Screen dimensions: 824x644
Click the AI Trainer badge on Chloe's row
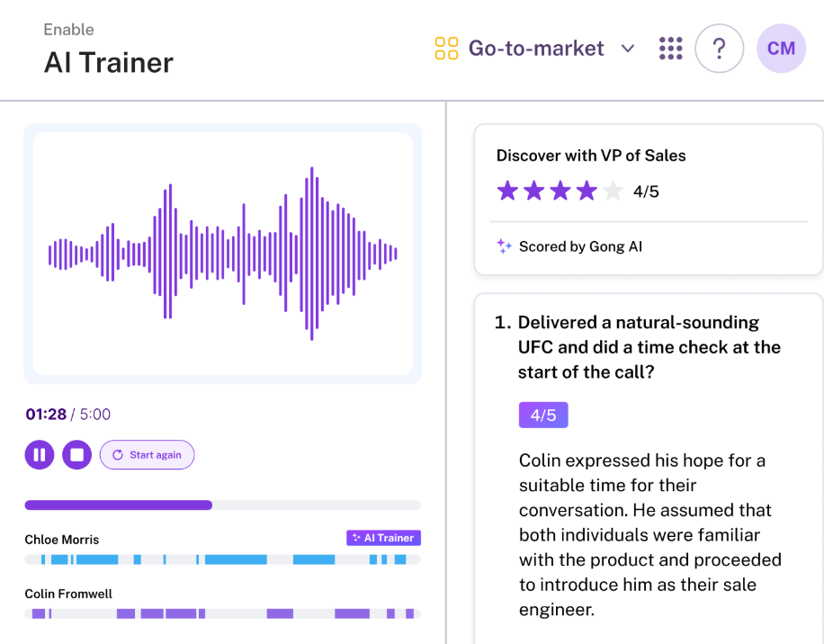(x=383, y=538)
